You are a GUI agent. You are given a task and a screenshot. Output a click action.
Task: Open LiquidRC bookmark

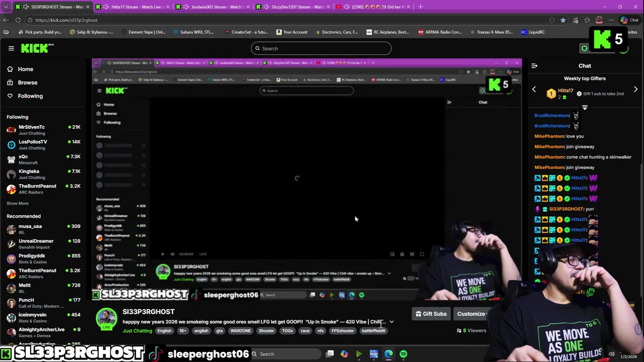(x=533, y=32)
